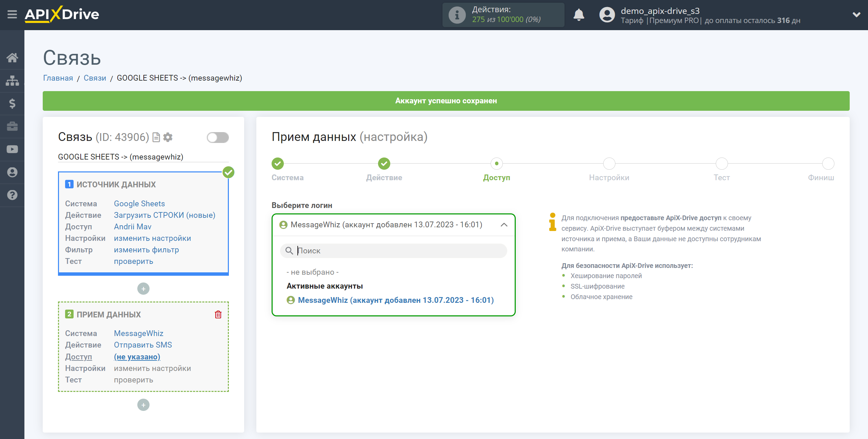Go to Доступ step
The height and width of the screenshot is (439, 868).
[x=496, y=164]
